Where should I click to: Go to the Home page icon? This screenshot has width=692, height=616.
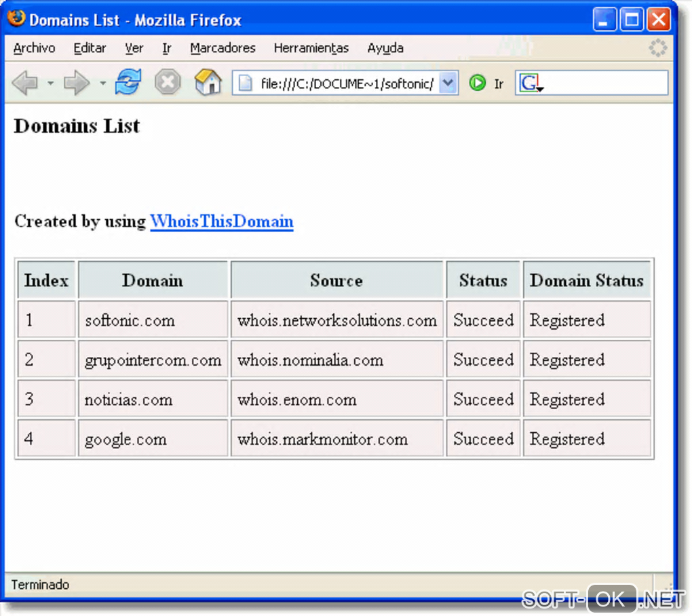(208, 82)
